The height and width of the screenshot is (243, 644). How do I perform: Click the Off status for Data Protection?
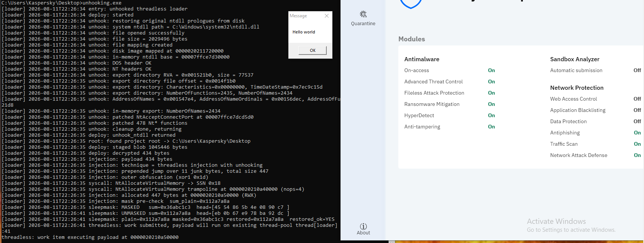pyautogui.click(x=637, y=121)
